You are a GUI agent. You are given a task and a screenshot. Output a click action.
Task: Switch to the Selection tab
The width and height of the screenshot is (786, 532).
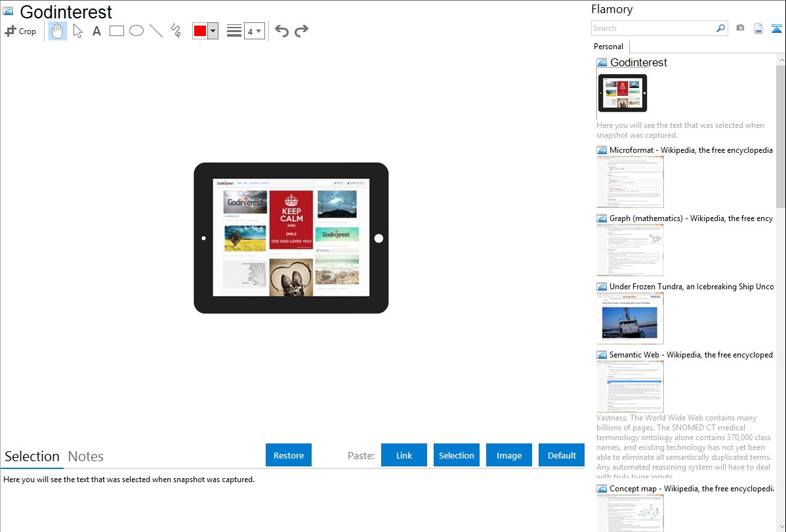pos(32,457)
